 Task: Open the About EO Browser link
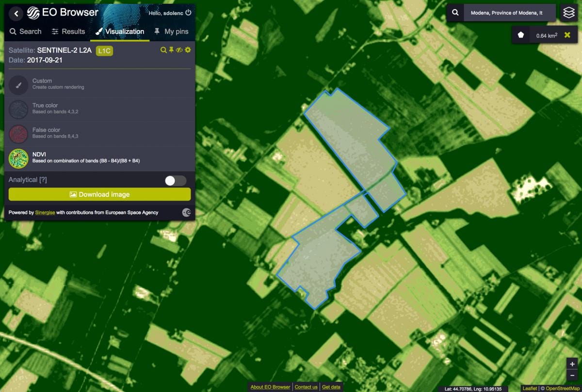[x=271, y=387]
